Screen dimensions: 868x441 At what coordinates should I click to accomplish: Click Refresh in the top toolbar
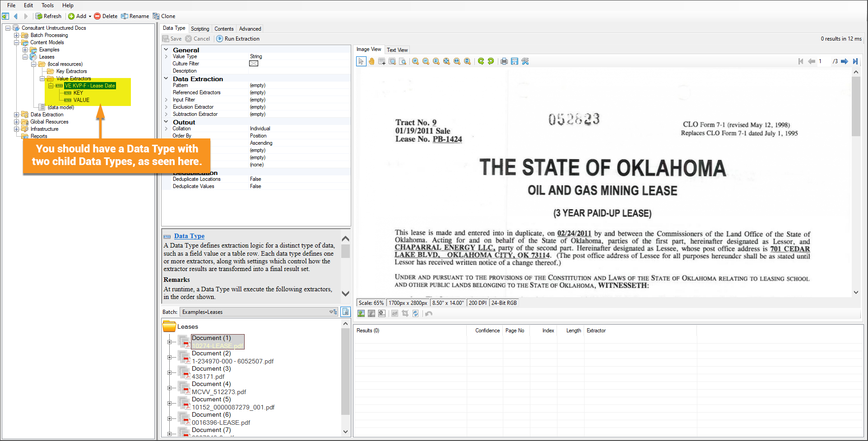coord(49,16)
